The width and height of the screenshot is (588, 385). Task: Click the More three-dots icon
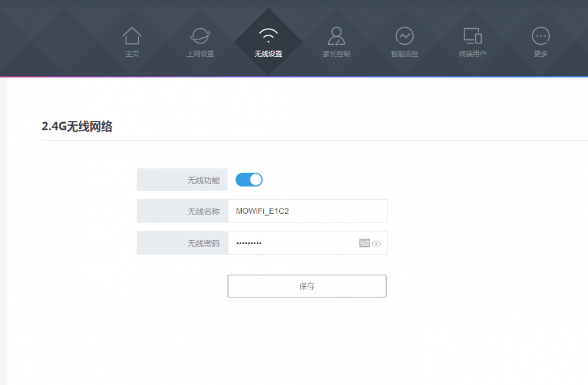coord(541,35)
